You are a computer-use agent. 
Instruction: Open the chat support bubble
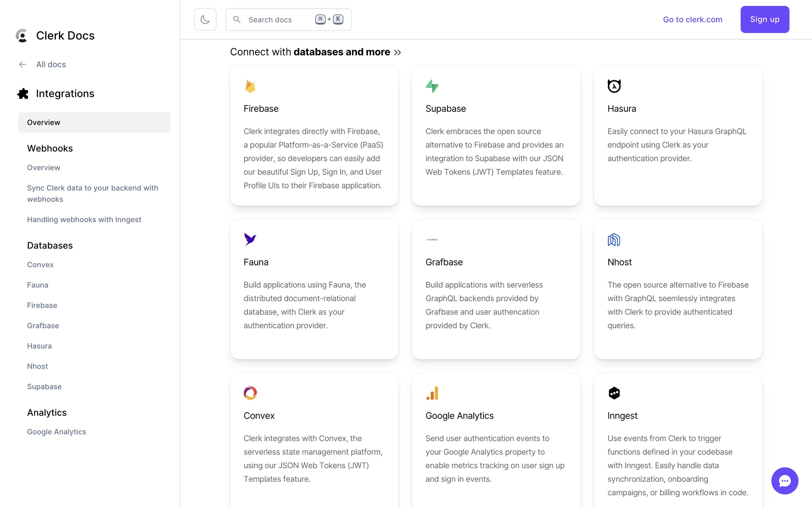785,480
